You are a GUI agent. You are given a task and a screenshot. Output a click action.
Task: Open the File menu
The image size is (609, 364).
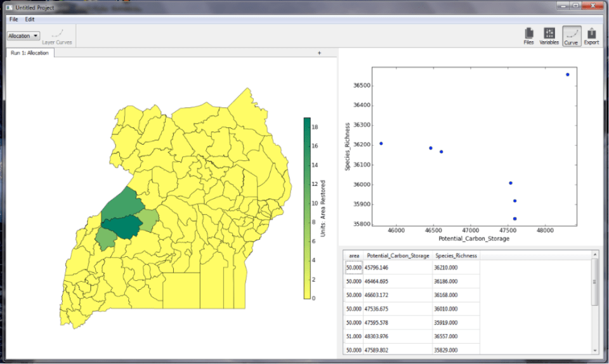pyautogui.click(x=13, y=19)
